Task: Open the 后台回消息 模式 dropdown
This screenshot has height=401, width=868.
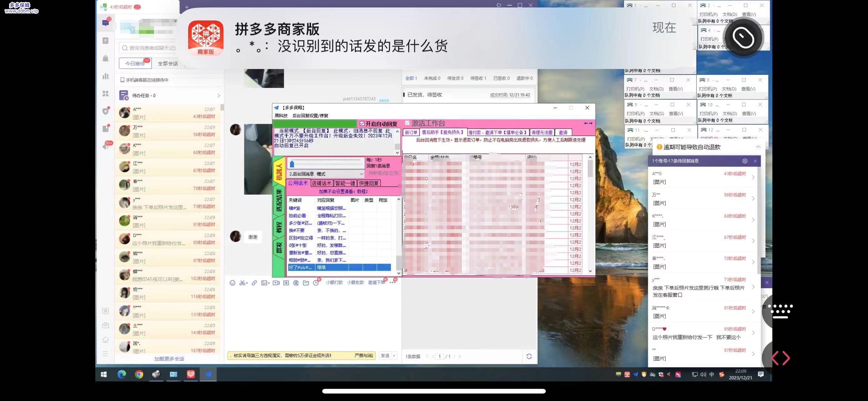Action: [x=325, y=174]
